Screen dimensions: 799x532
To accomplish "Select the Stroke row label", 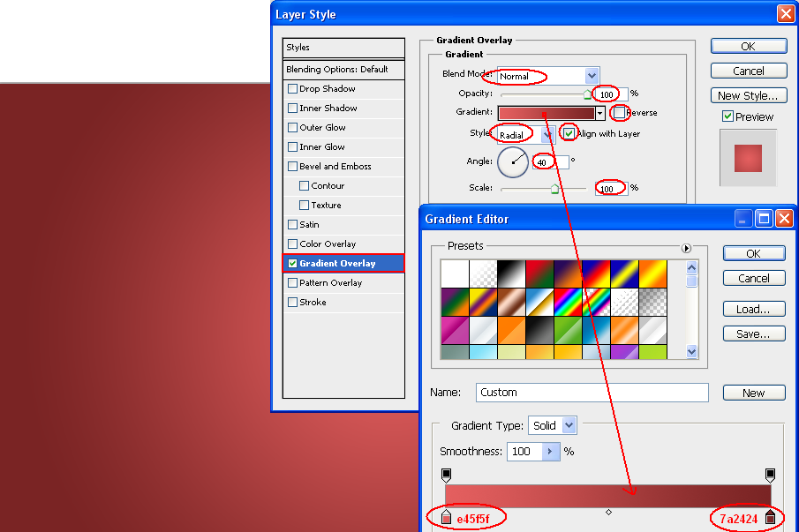I will (x=313, y=302).
